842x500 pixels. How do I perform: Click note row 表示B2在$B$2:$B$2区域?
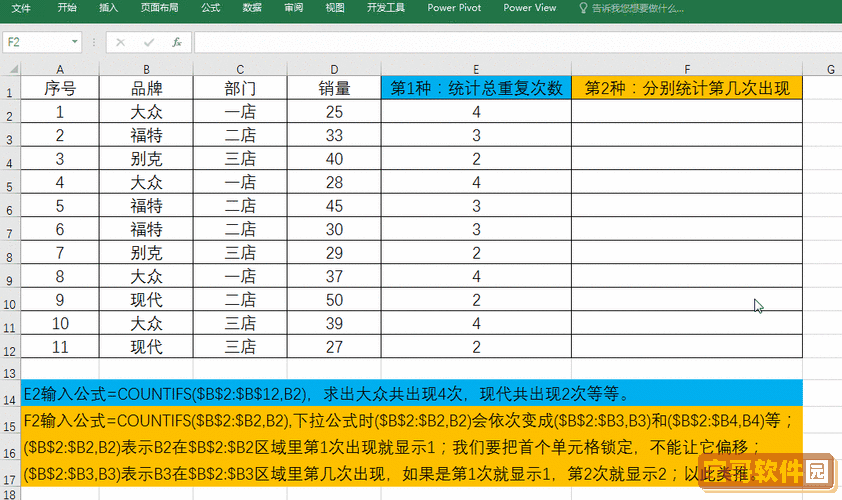[x=412, y=447]
